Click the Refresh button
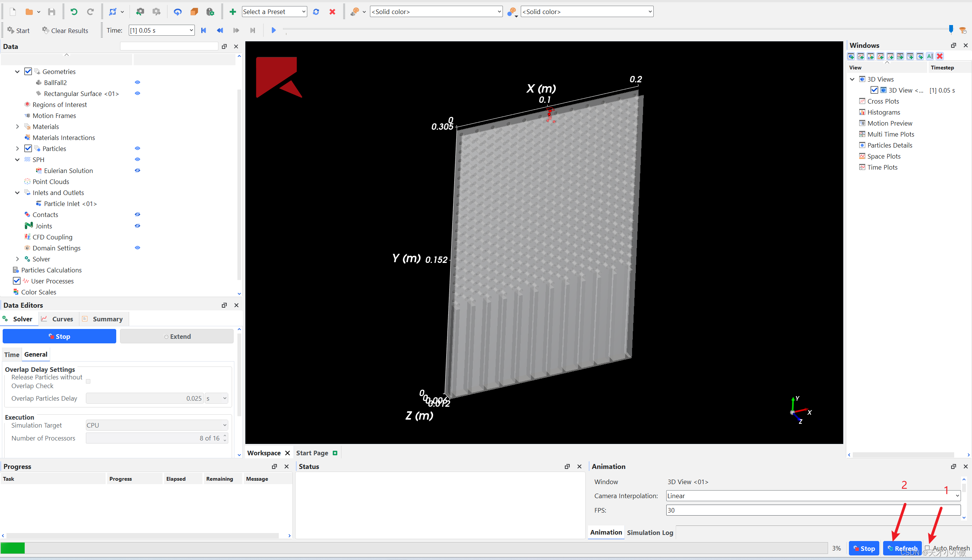 902,548
